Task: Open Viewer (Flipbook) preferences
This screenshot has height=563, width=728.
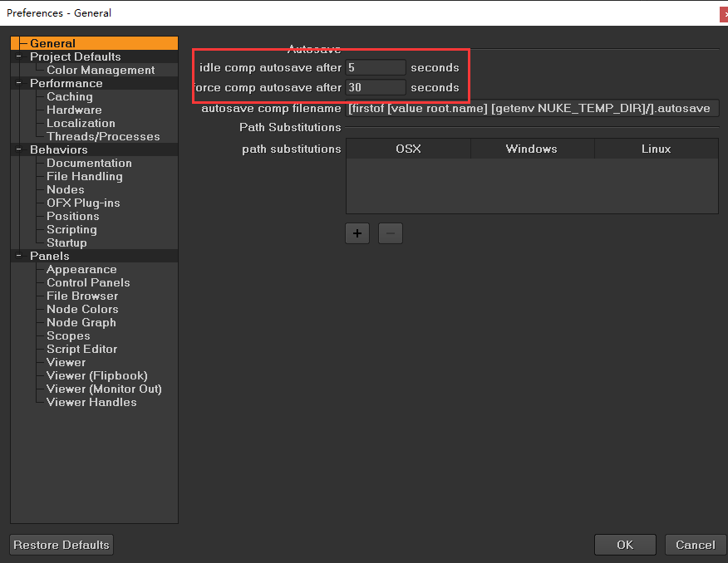Action: coord(96,375)
